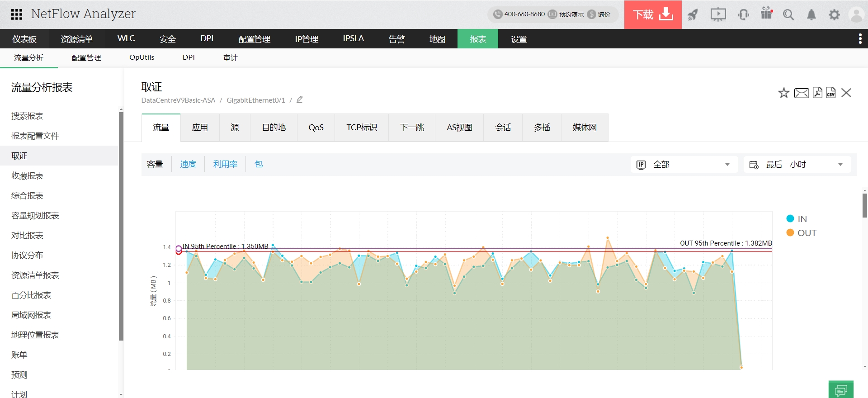Click the sidebar vertical scrollbar
The width and height of the screenshot is (868, 398).
pos(121,226)
